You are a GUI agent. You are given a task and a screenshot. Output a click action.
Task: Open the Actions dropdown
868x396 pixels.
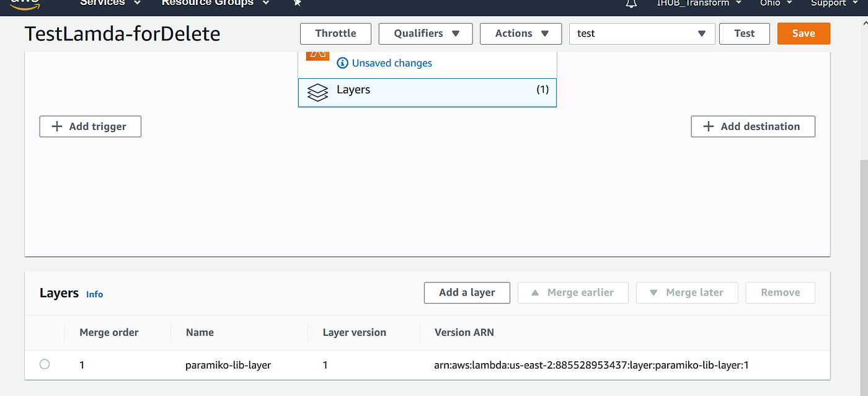coord(521,34)
